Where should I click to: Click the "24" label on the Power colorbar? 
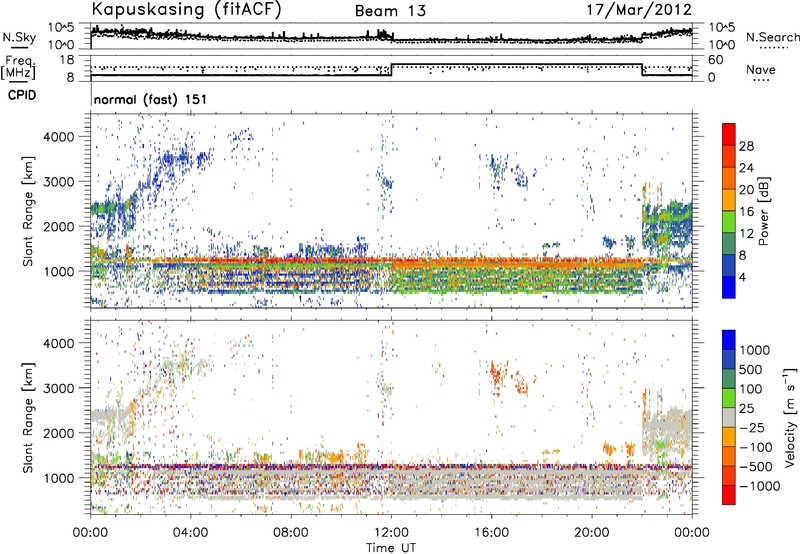[746, 168]
